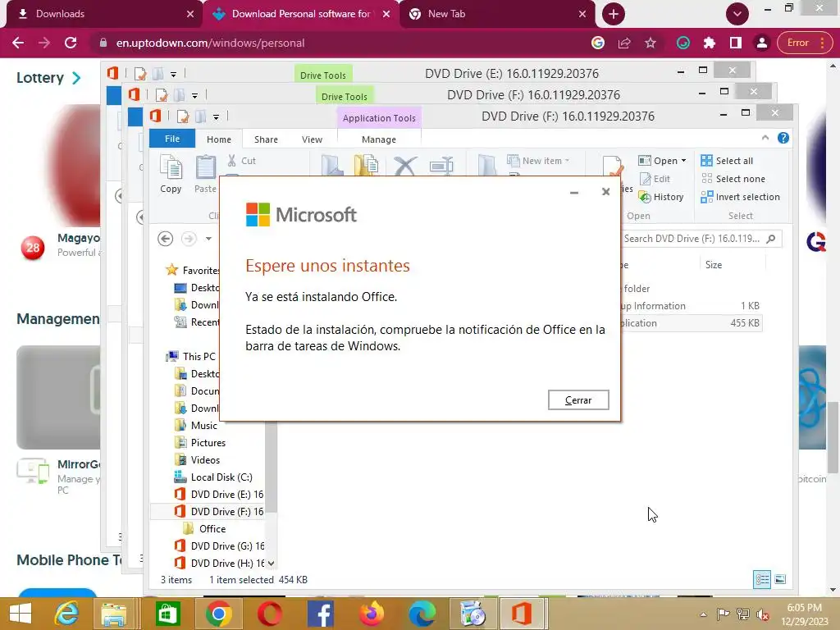Switch to large icons view in status bar
Viewport: 840px width, 630px height.
(781, 579)
